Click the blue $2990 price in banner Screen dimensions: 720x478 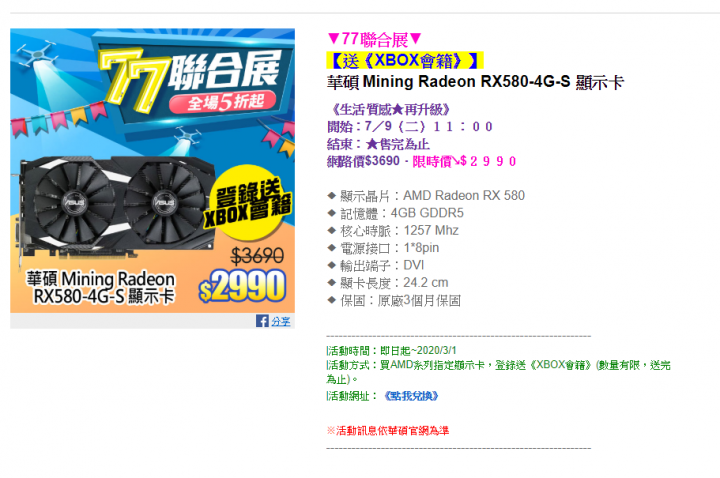[x=242, y=286]
